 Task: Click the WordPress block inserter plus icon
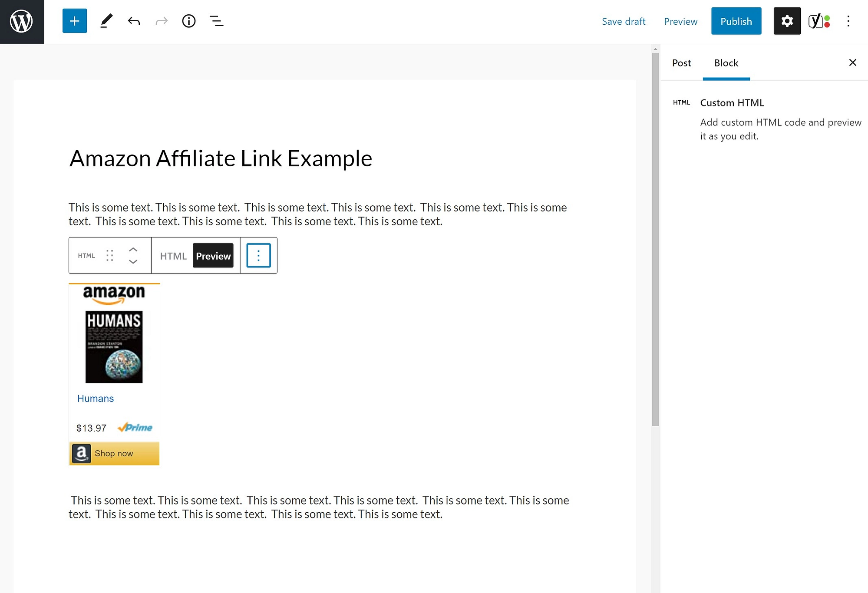(x=74, y=20)
